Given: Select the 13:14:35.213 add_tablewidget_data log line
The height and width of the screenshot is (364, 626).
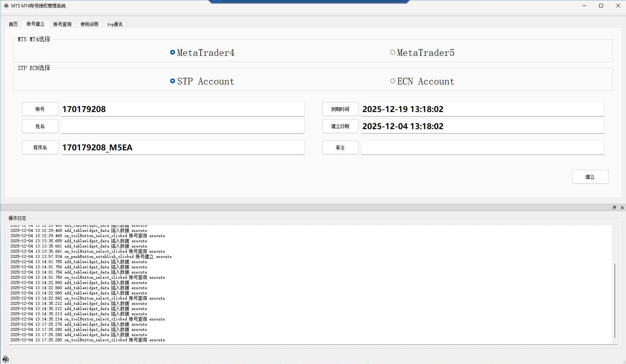Looking at the screenshot, I should (x=79, y=314).
